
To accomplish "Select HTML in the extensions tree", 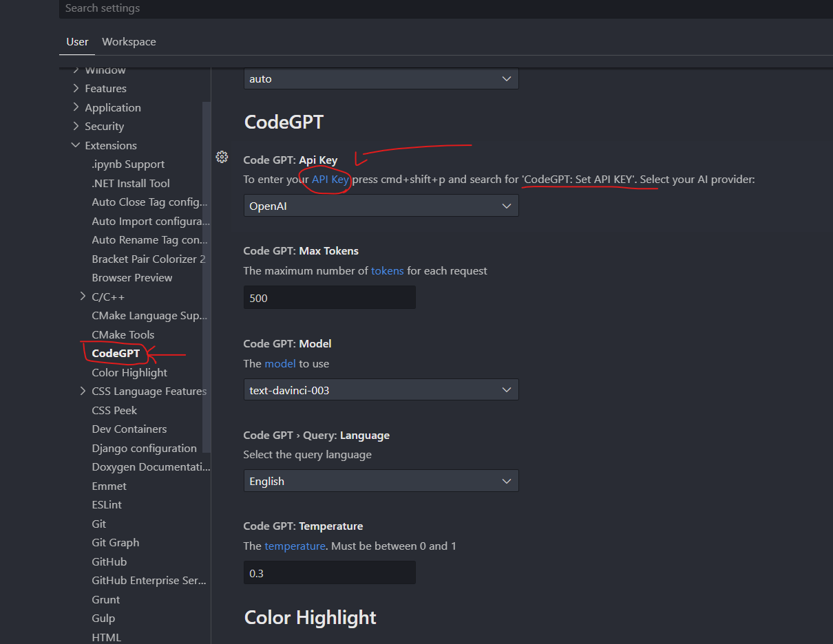I will pyautogui.click(x=106, y=637).
